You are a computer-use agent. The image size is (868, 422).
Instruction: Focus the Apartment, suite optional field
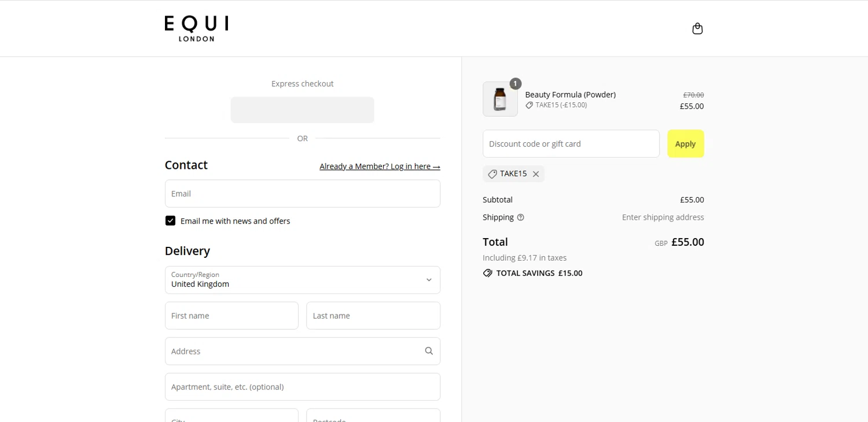(x=303, y=387)
